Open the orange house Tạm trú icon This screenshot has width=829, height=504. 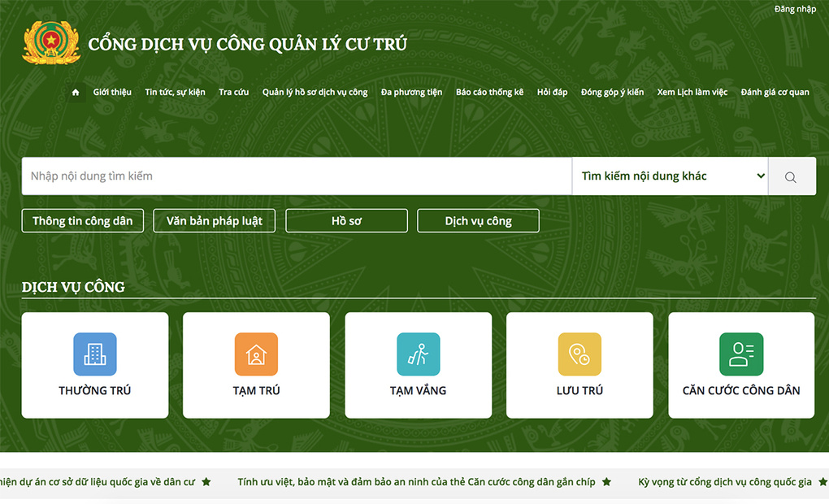coord(256,354)
